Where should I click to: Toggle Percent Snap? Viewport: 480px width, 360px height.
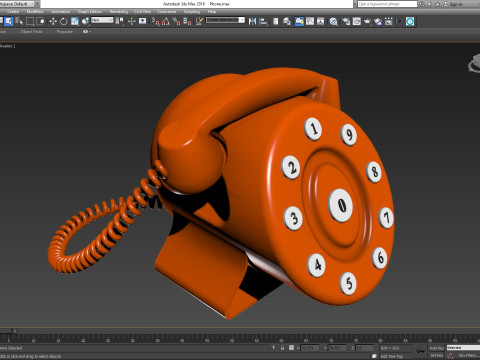point(177,22)
